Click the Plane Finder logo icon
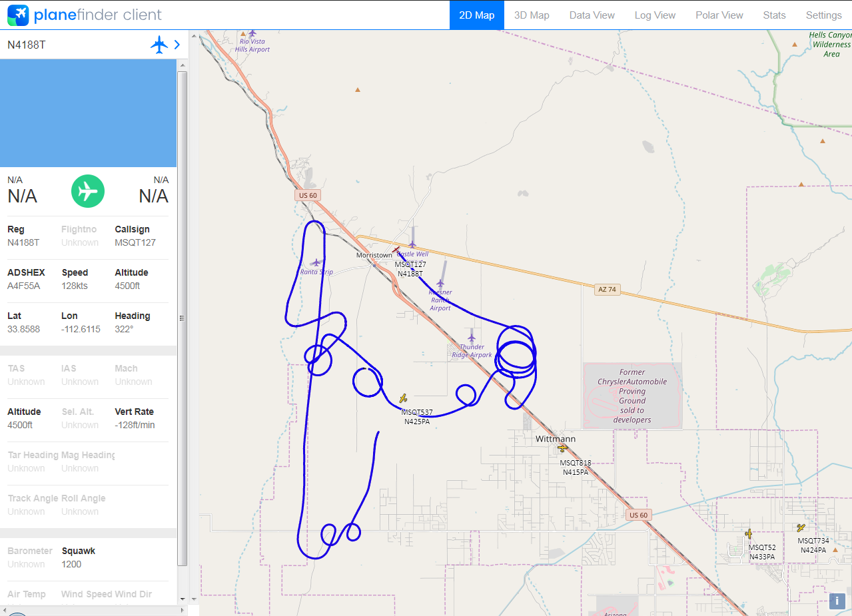This screenshot has width=852, height=616. 18,15
